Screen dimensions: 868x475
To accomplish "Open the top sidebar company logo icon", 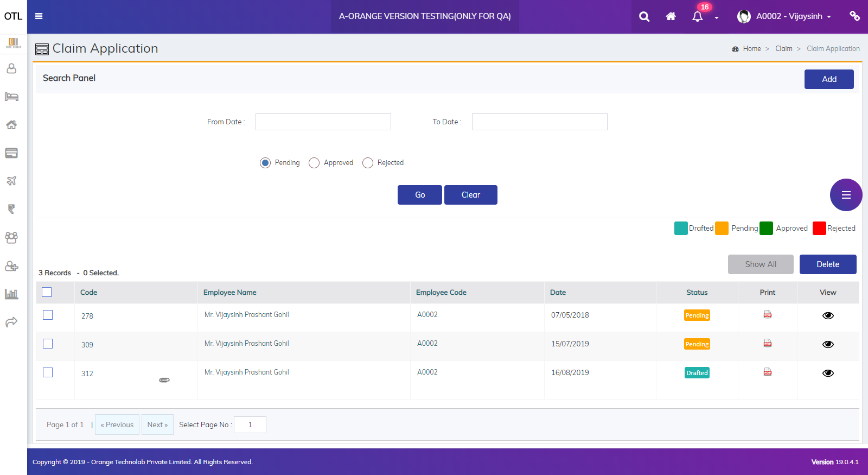I will pos(13,43).
